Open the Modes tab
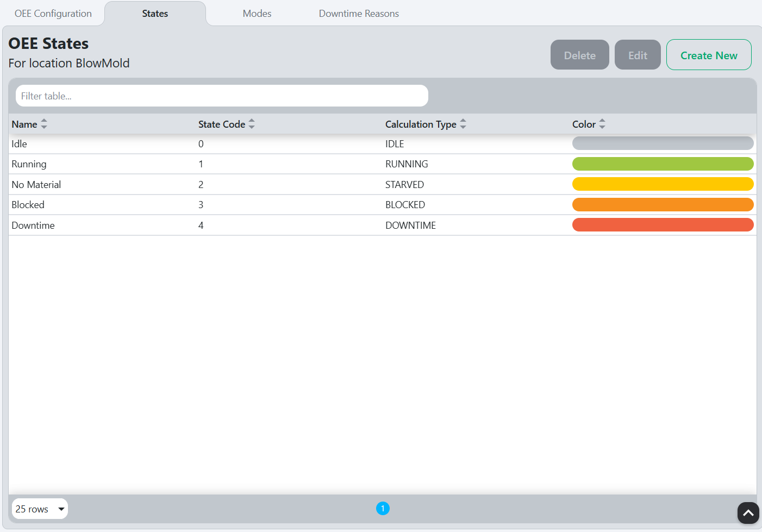 (257, 14)
